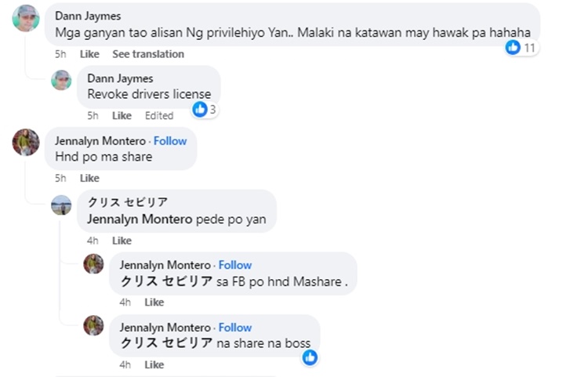Like the 'pede po yan' reply
This screenshot has height=377, width=588.
coord(122,241)
